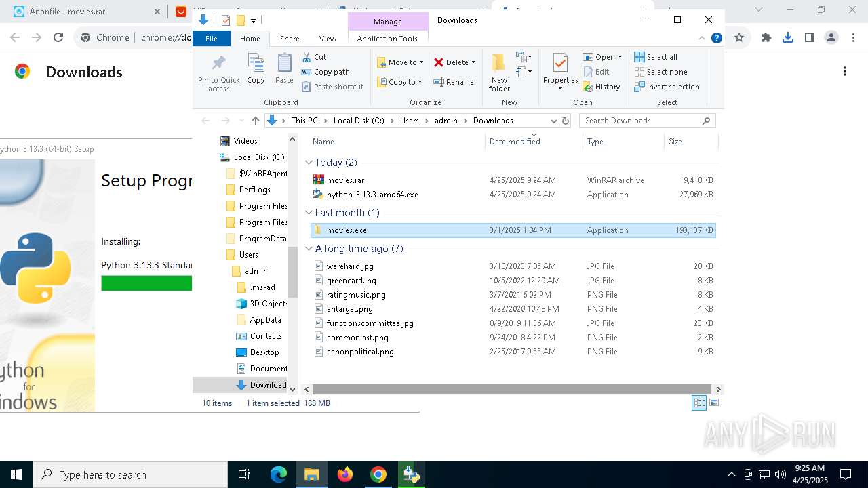Collapse the Today (2) group
The height and width of the screenshot is (488, 868).
309,163
